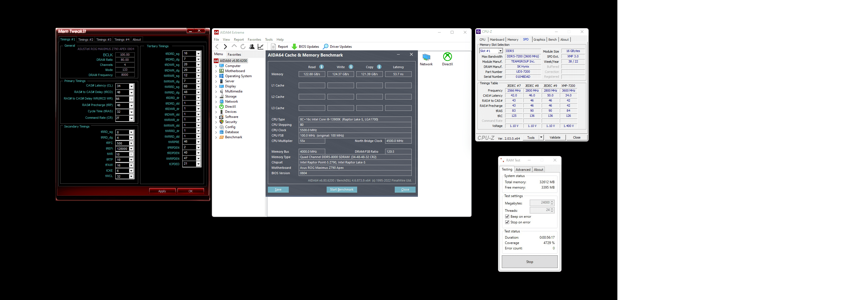Viewport: 868px width, 300px height.
Task: Click the Megabytes stepper up arrow
Action: [552, 201]
